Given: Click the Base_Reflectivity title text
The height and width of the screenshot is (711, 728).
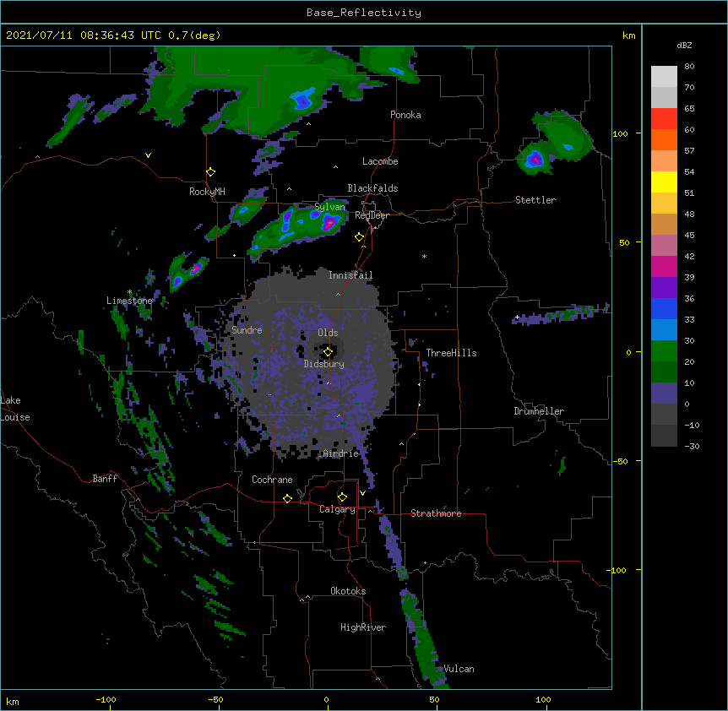Looking at the screenshot, I should coord(363,13).
